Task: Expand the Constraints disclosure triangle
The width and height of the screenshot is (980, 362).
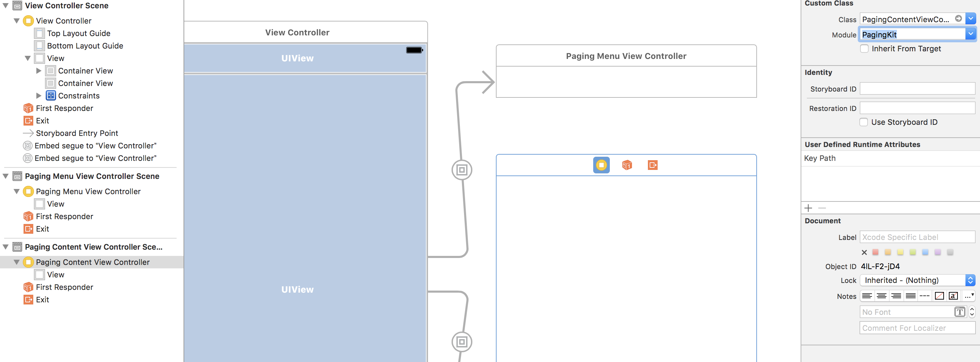Action: point(38,95)
